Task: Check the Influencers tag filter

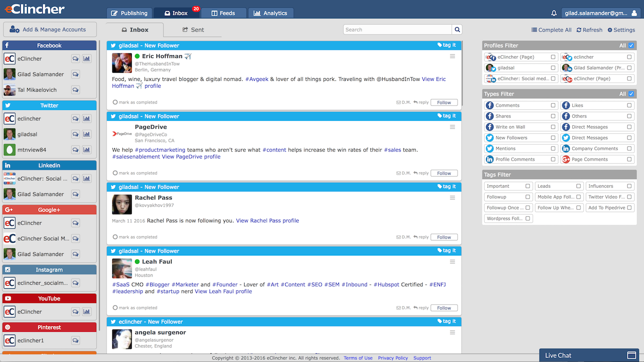Action: click(630, 186)
